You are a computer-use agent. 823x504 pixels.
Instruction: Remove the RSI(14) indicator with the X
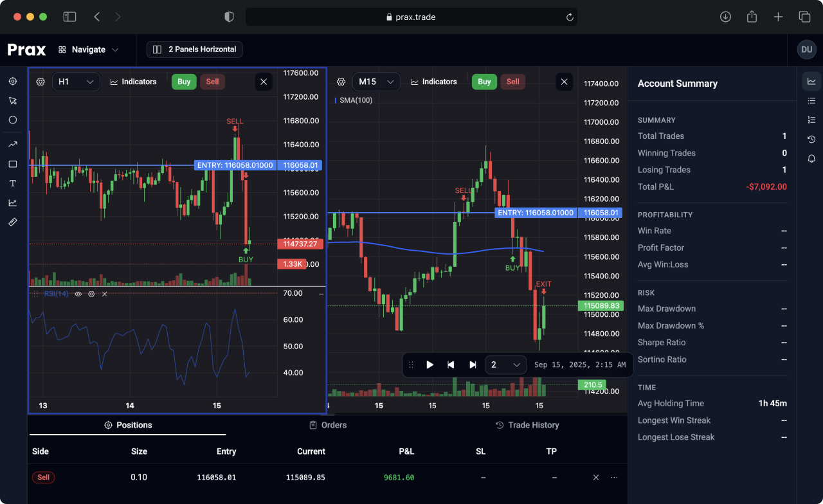[104, 293]
